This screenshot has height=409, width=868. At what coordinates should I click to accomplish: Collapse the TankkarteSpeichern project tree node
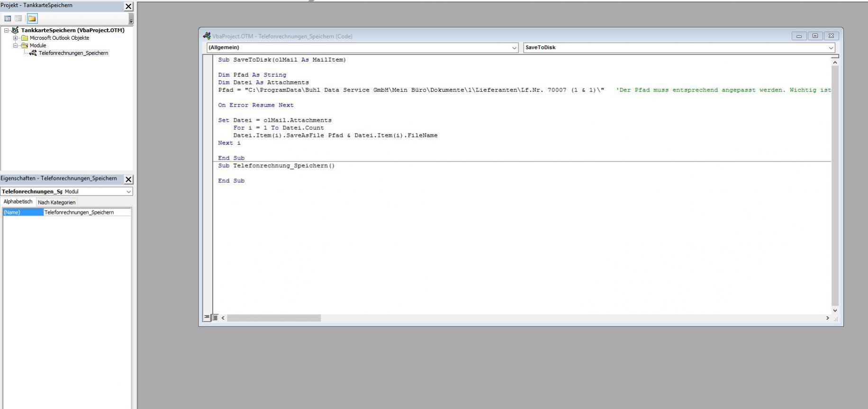(7, 30)
